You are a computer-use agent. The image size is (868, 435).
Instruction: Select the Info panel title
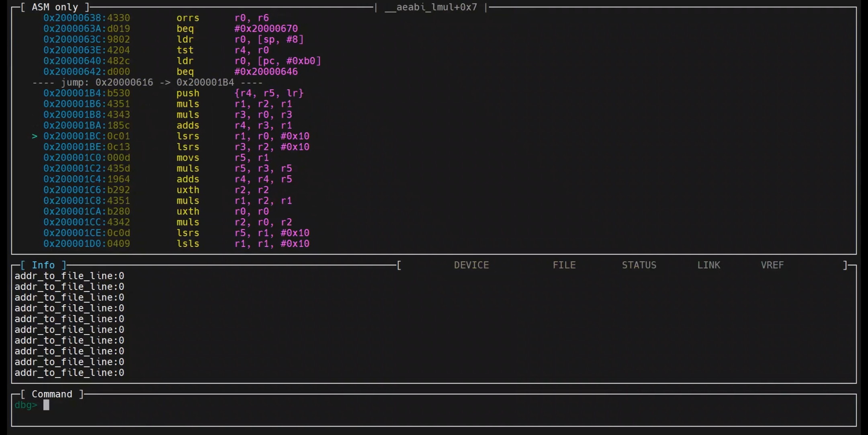pos(43,265)
